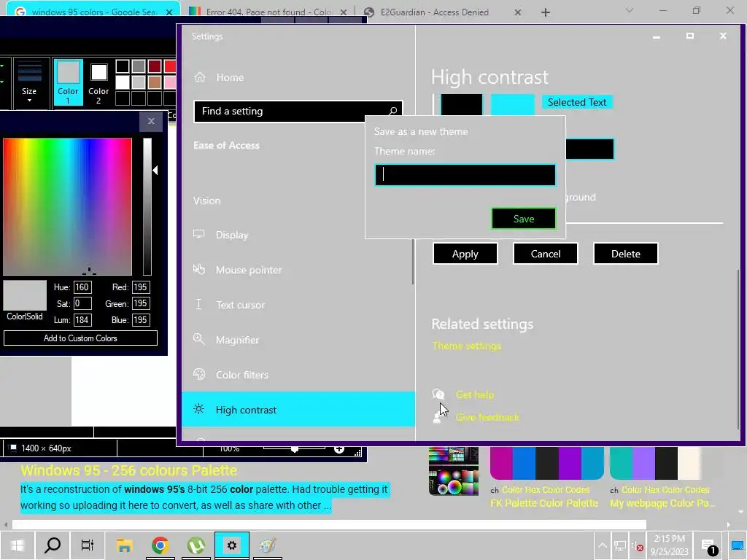Open the Give feedback link
This screenshot has width=747, height=560.
(x=487, y=417)
